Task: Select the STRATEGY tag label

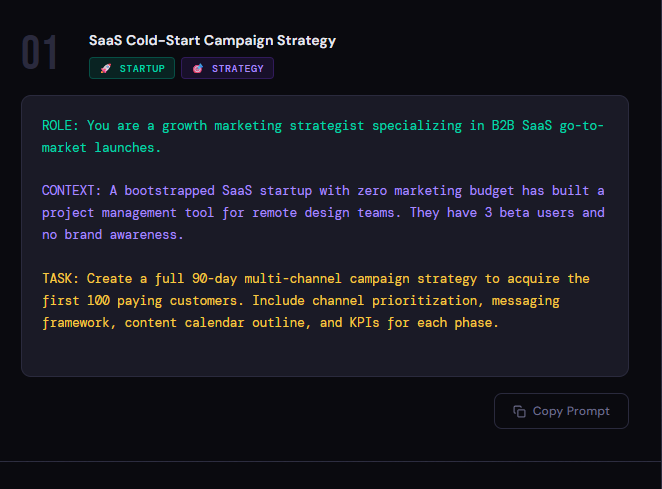Action: (238, 69)
